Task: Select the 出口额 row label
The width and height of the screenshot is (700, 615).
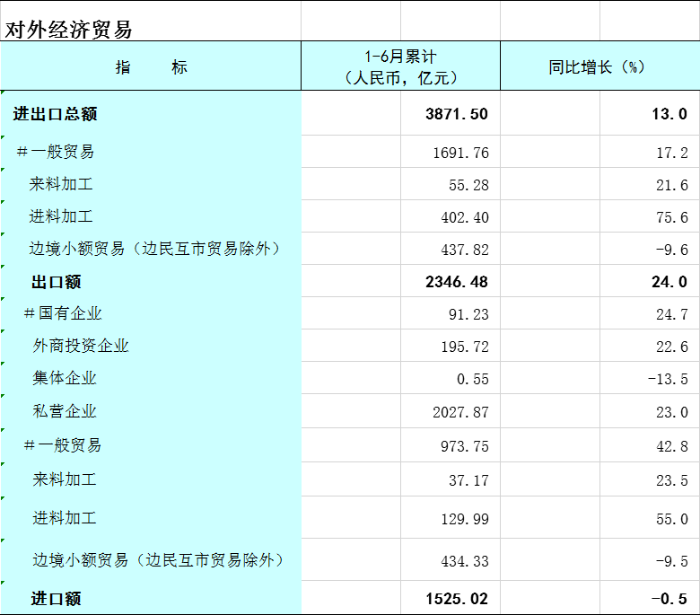Action: click(57, 282)
